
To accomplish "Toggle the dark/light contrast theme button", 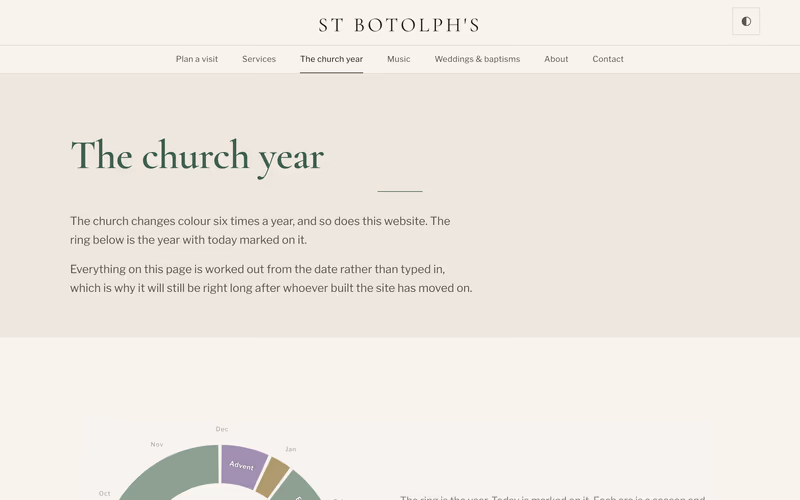I will pyautogui.click(x=745, y=21).
